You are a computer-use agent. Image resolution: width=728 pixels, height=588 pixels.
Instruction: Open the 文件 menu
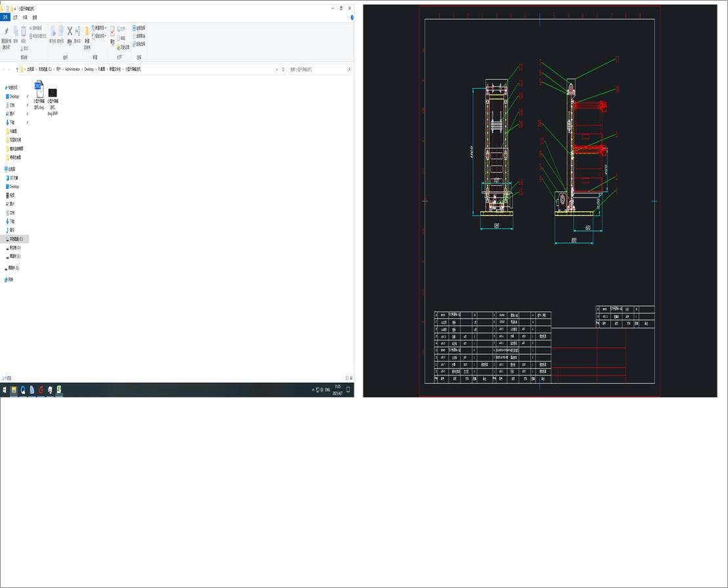click(x=7, y=17)
